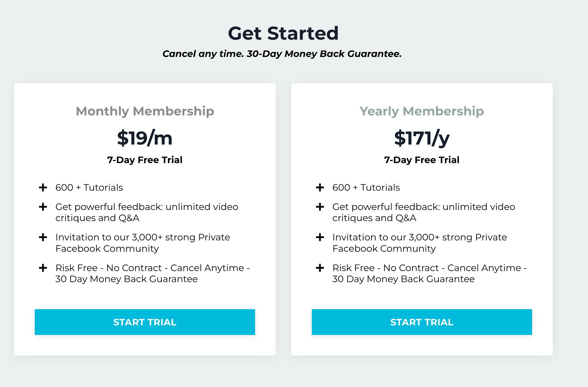Screen dimensions: 588x387
Task: Click 7-Day Free Trial text under $19/m
Action: [x=145, y=160]
